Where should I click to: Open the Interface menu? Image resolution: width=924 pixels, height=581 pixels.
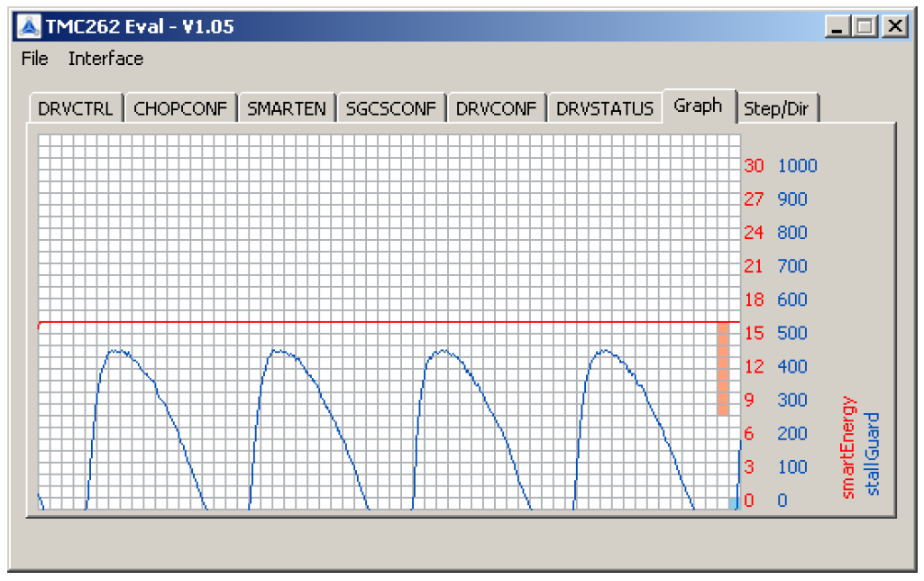click(105, 59)
